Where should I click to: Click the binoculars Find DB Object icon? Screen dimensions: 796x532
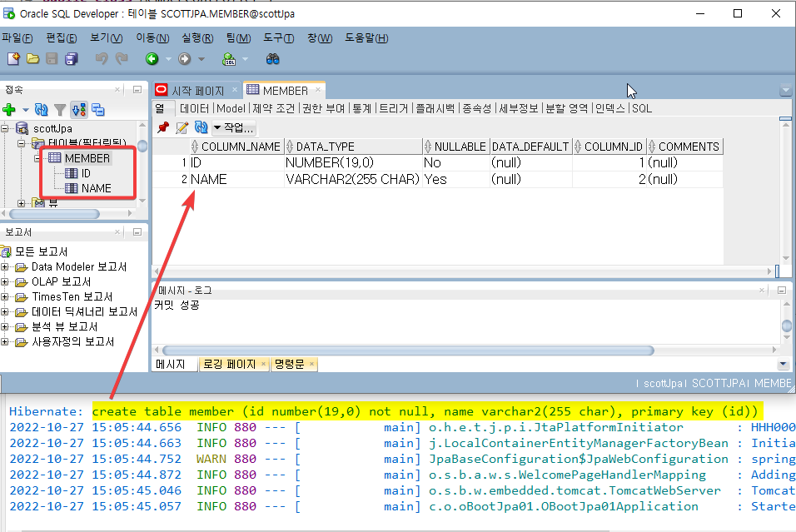coord(272,59)
